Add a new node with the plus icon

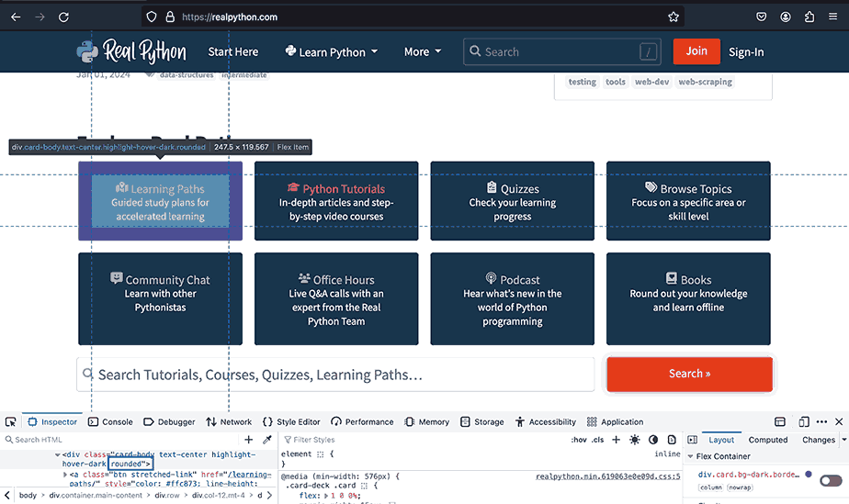click(x=248, y=440)
